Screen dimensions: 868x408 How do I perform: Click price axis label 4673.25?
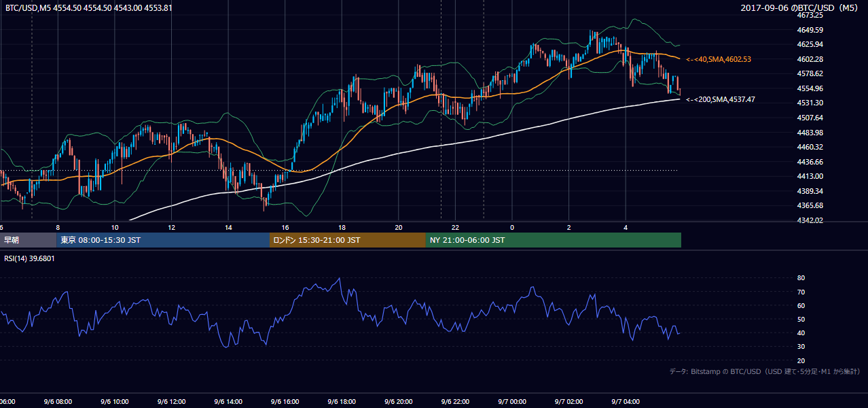811,15
